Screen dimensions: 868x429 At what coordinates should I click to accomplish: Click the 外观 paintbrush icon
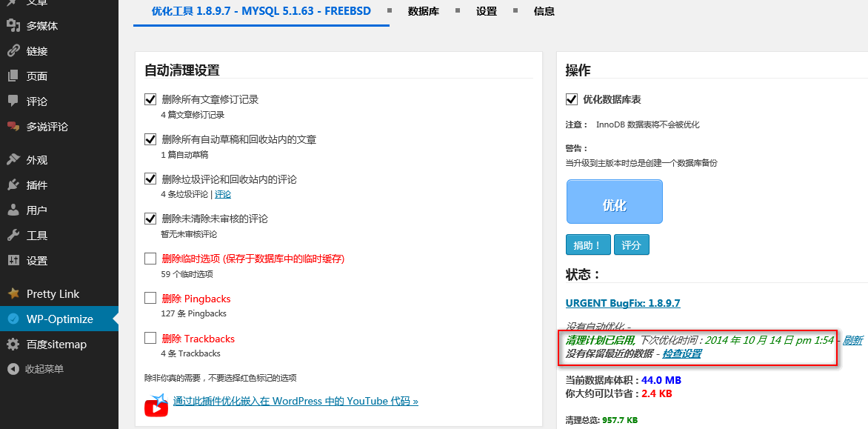[13, 160]
